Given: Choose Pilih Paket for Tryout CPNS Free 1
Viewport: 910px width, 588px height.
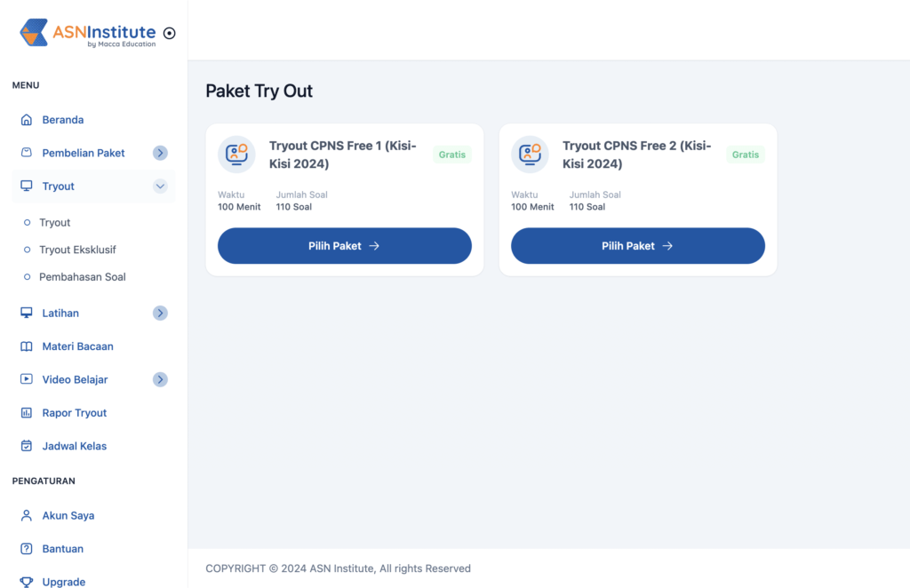Looking at the screenshot, I should (x=345, y=246).
